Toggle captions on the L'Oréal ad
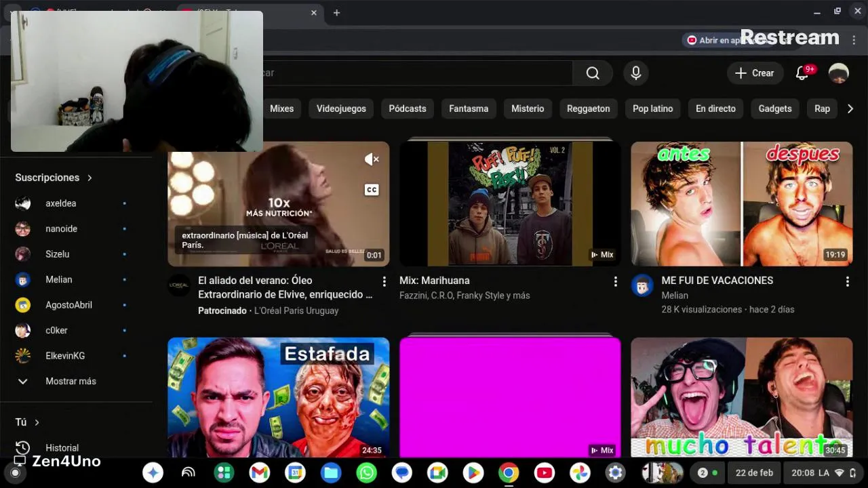Screen dimensions: 868x488 (372, 190)
